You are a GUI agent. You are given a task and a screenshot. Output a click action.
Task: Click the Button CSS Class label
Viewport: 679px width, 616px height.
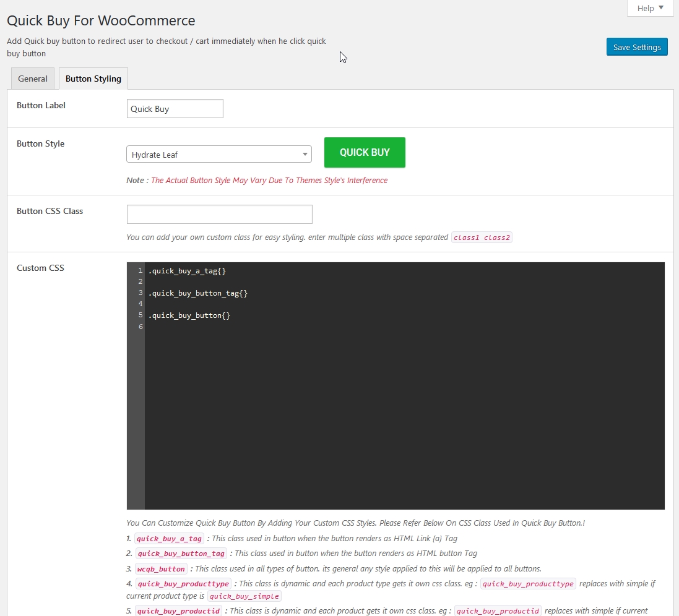tap(50, 211)
